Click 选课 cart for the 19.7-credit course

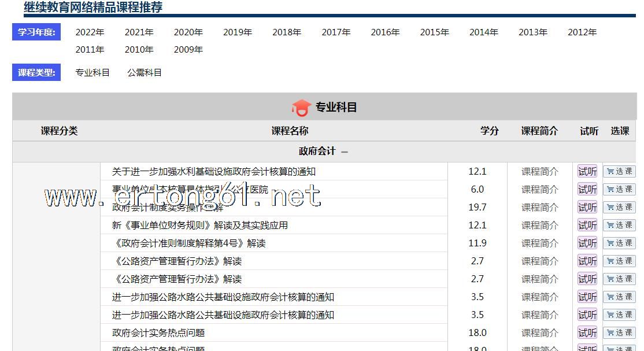click(619, 208)
